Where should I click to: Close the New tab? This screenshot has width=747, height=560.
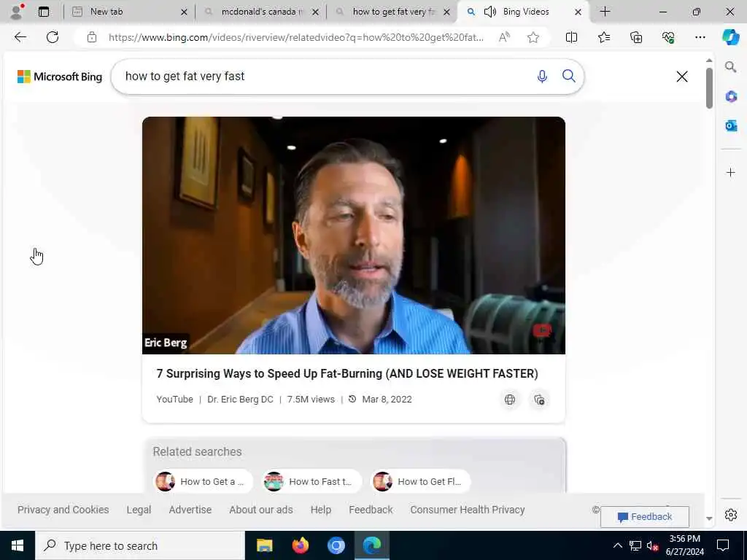(x=184, y=12)
